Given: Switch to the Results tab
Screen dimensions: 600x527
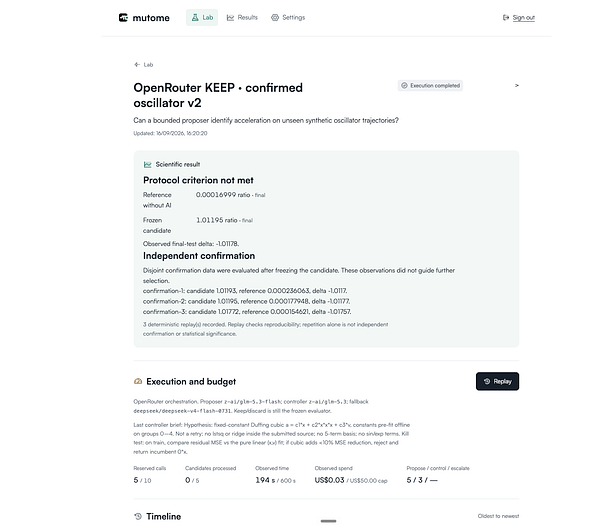Looking at the screenshot, I should click(x=242, y=18).
